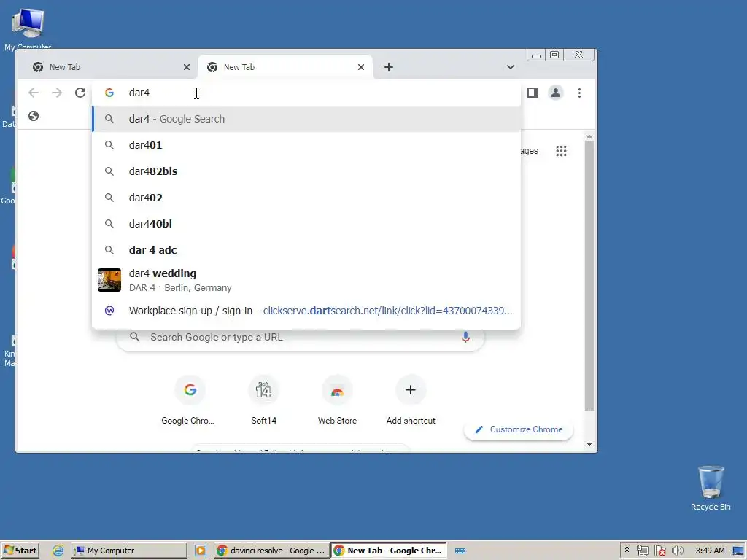Close the first New Tab
Viewport: 747px width, 560px height.
pos(187,67)
